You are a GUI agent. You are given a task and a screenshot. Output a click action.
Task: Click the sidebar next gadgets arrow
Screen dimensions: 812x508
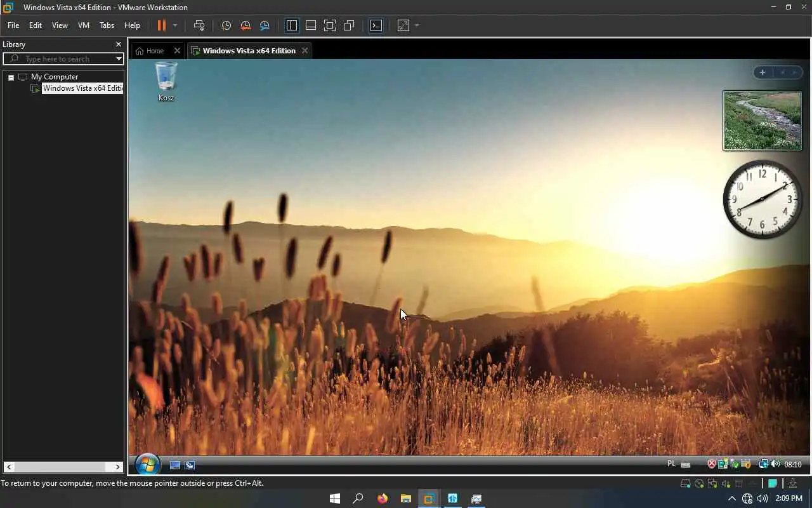pos(794,72)
